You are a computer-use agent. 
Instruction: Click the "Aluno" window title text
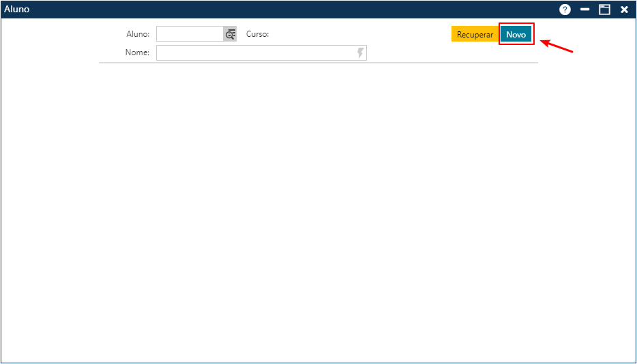(17, 10)
